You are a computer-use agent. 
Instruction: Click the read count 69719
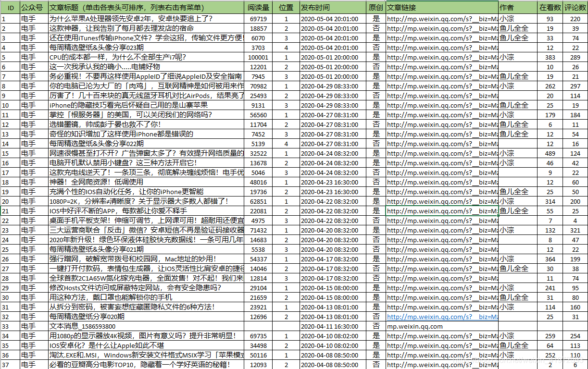pyautogui.click(x=259, y=19)
